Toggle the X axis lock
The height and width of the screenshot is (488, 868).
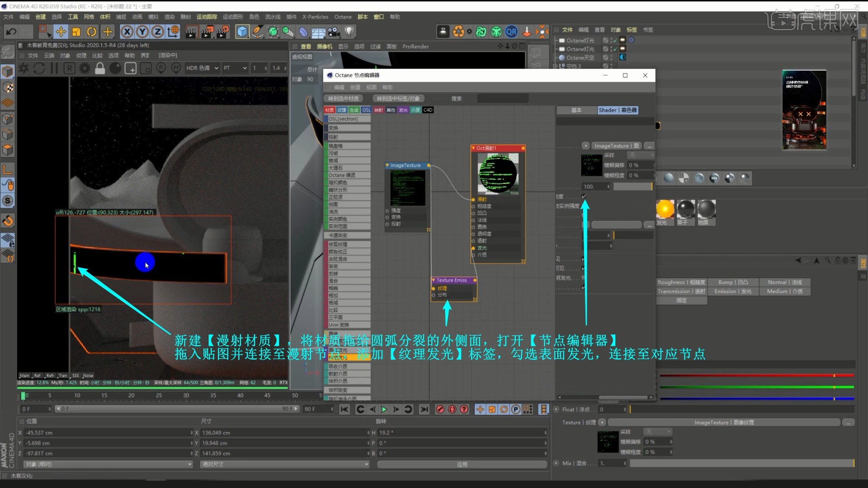tap(127, 32)
